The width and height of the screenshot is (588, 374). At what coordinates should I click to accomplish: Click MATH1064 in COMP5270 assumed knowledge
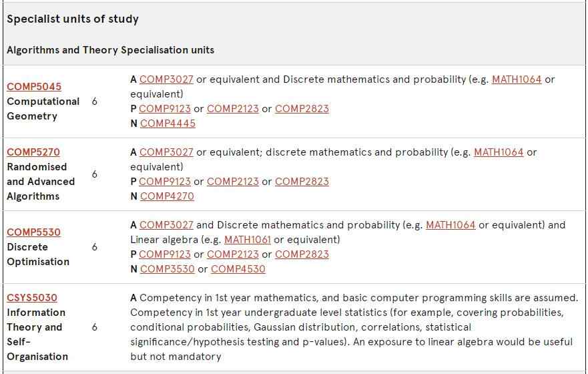pyautogui.click(x=499, y=152)
